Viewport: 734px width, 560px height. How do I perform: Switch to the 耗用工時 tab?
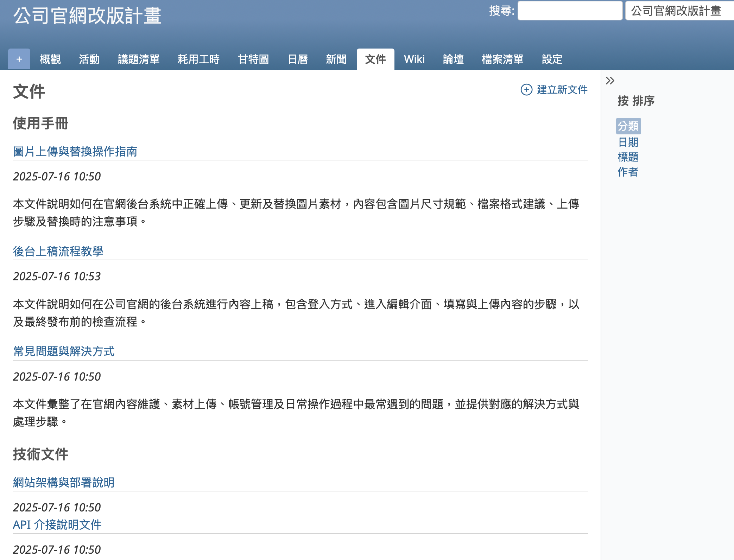tap(198, 59)
